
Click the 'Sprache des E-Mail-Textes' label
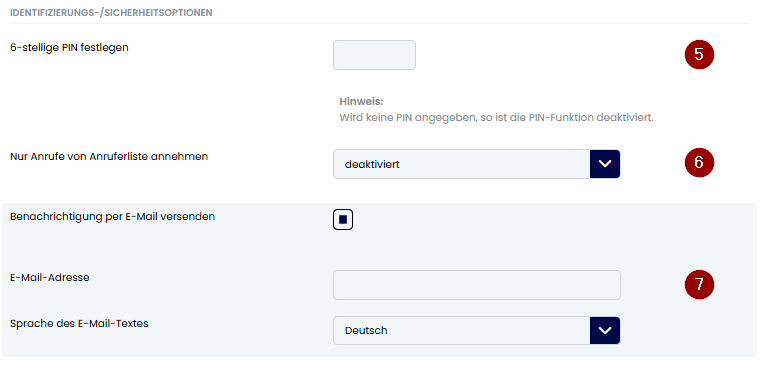click(79, 323)
